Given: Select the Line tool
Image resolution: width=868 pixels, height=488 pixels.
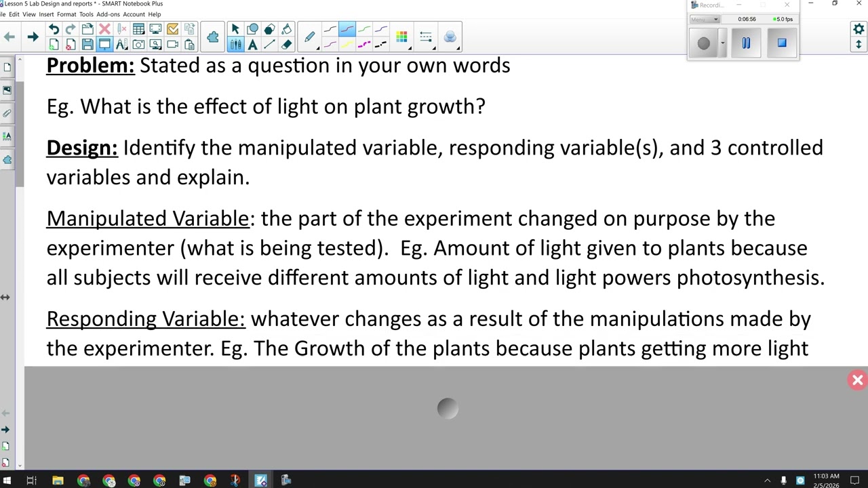Looking at the screenshot, I should 269,45.
